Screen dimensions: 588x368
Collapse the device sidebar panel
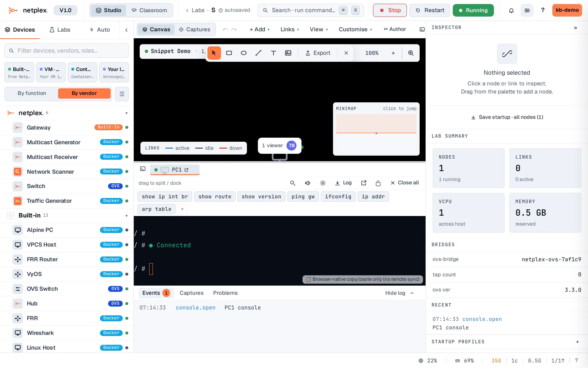(x=126, y=30)
